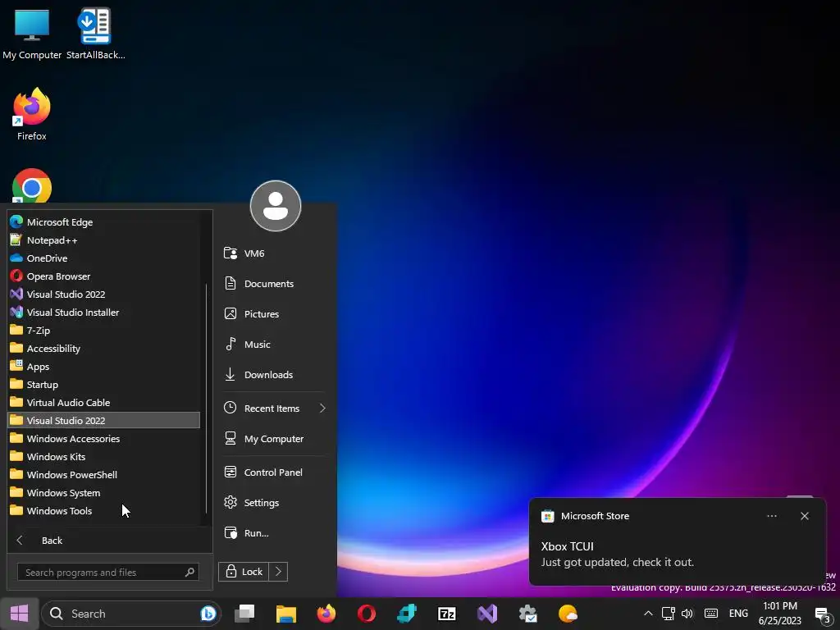The height and width of the screenshot is (630, 840).
Task: Open the VM6 user folder
Action: 274,253
